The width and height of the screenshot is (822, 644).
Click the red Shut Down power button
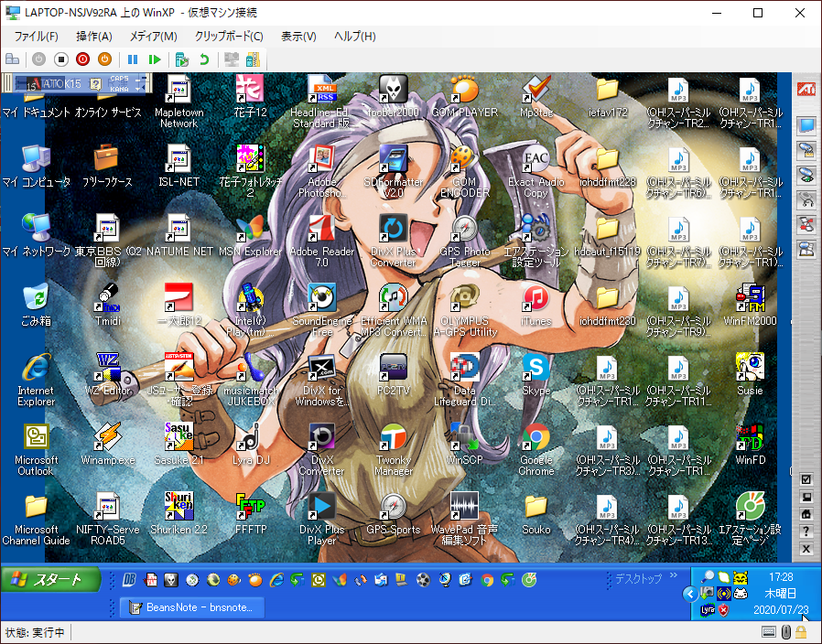point(82,59)
